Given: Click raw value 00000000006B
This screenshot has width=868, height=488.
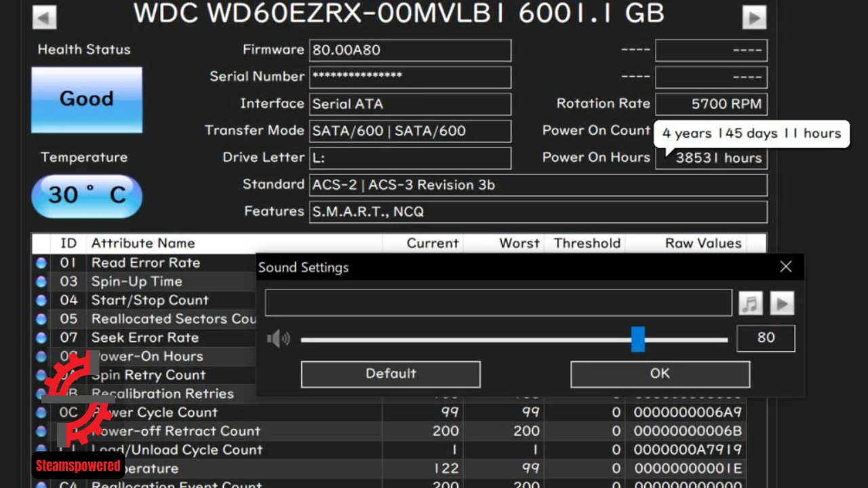Looking at the screenshot, I should 688,431.
